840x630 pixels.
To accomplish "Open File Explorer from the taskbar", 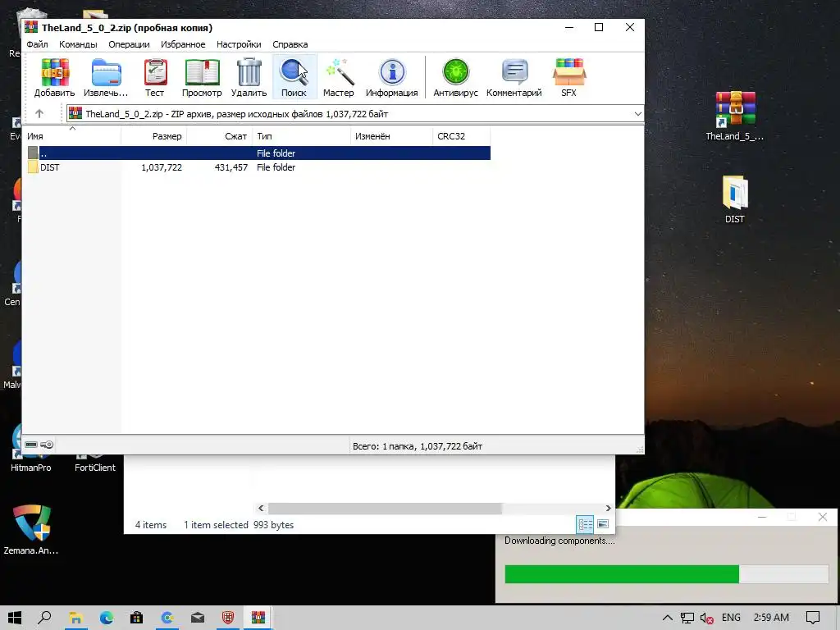I will 75,618.
